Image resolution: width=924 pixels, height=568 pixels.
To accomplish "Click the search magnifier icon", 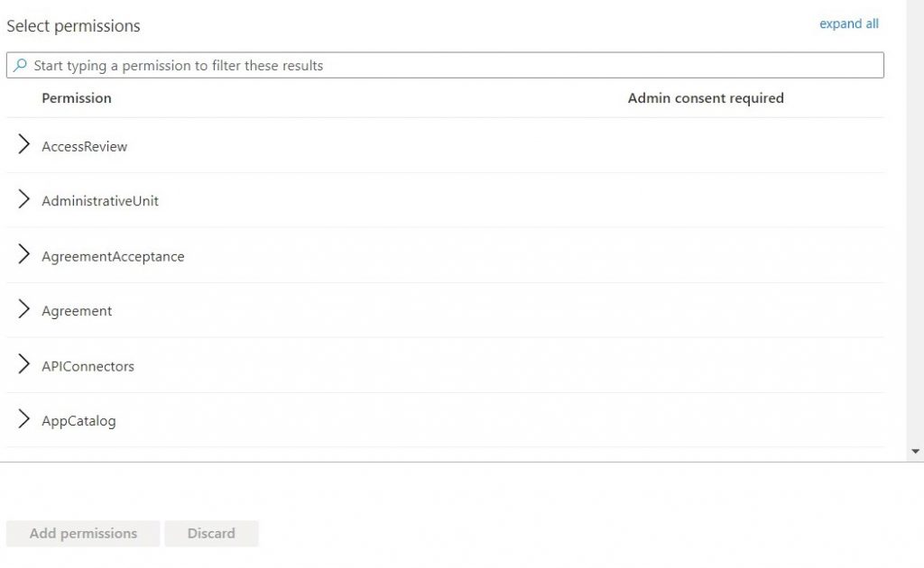I will pyautogui.click(x=20, y=65).
